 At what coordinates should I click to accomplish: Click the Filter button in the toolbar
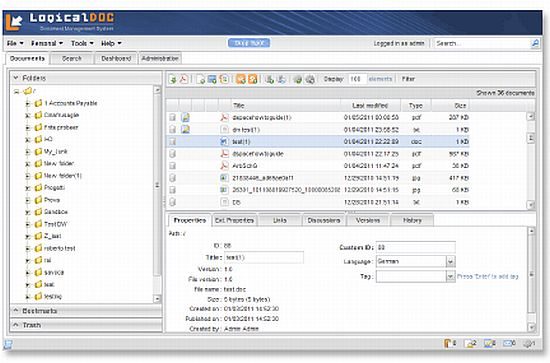click(x=408, y=79)
